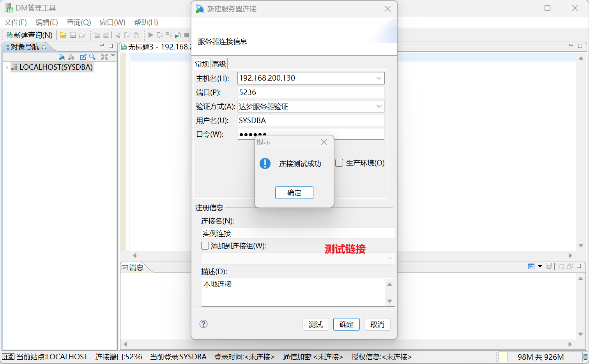Select the 常规 tab in dialog

point(202,64)
